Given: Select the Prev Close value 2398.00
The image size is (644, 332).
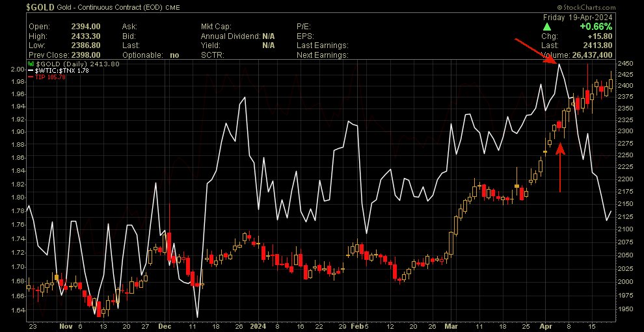Looking at the screenshot, I should click(x=85, y=55).
